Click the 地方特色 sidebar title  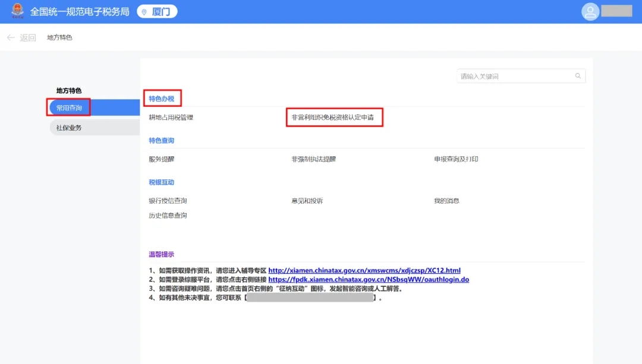pos(69,90)
